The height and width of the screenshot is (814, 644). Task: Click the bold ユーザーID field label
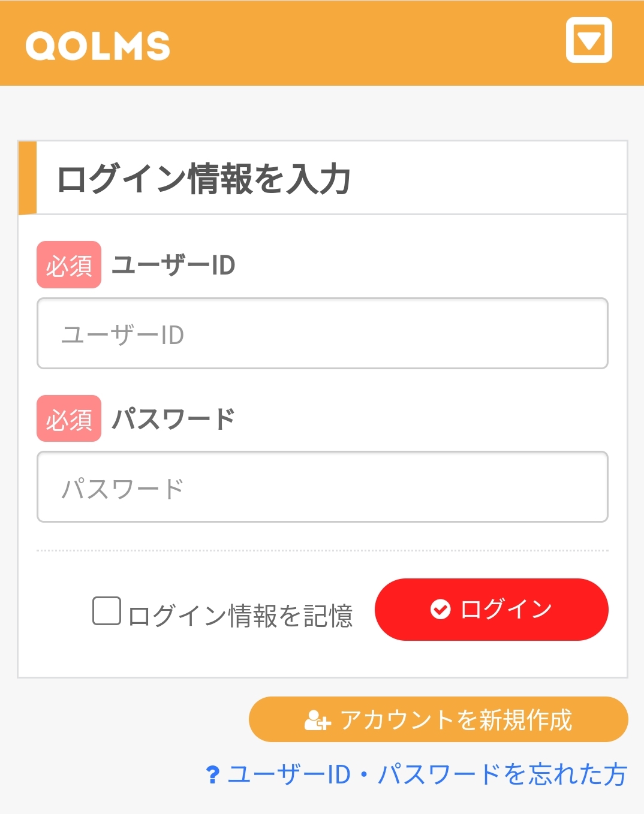[173, 265]
